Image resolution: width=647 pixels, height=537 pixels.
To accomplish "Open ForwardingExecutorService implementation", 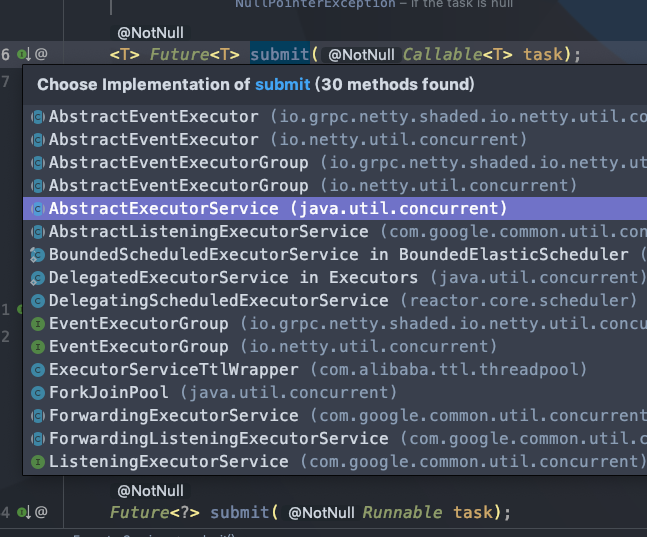I will 335,416.
